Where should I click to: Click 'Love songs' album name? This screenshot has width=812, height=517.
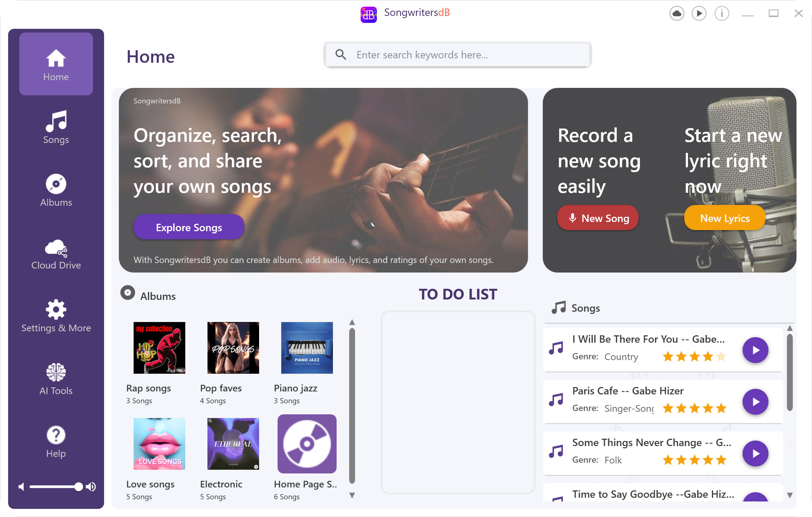(151, 484)
